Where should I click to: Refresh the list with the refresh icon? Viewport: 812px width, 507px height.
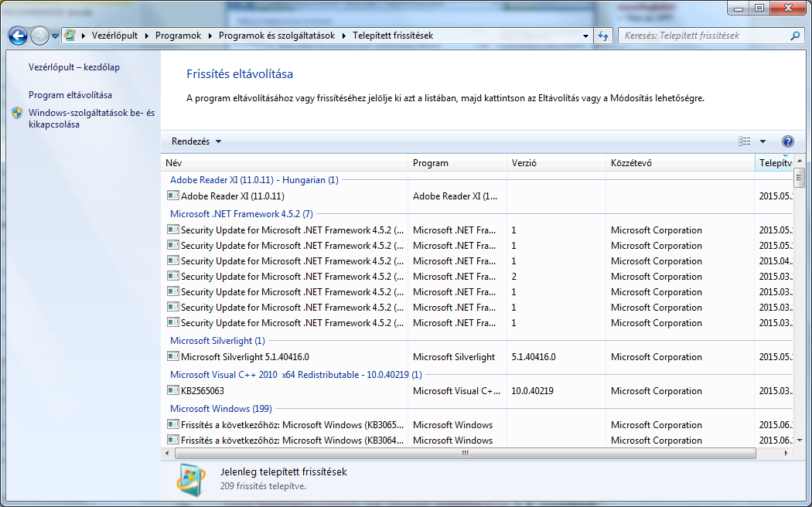pos(602,36)
